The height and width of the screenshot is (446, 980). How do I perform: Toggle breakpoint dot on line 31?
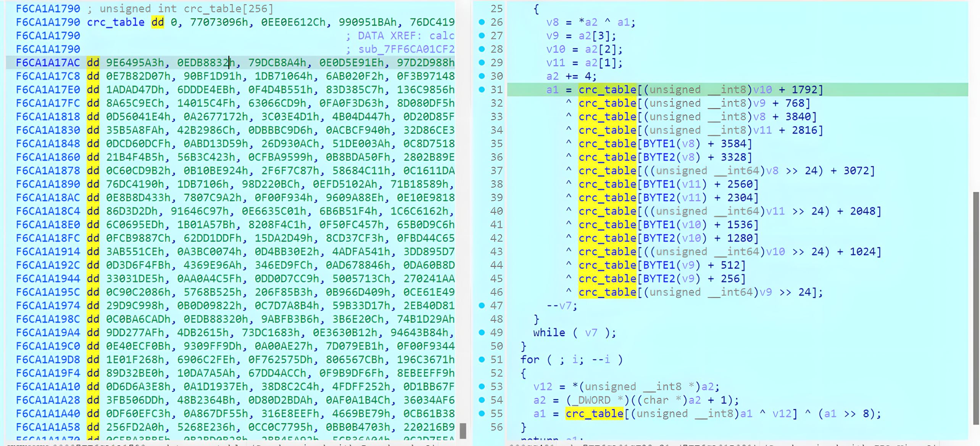[482, 90]
